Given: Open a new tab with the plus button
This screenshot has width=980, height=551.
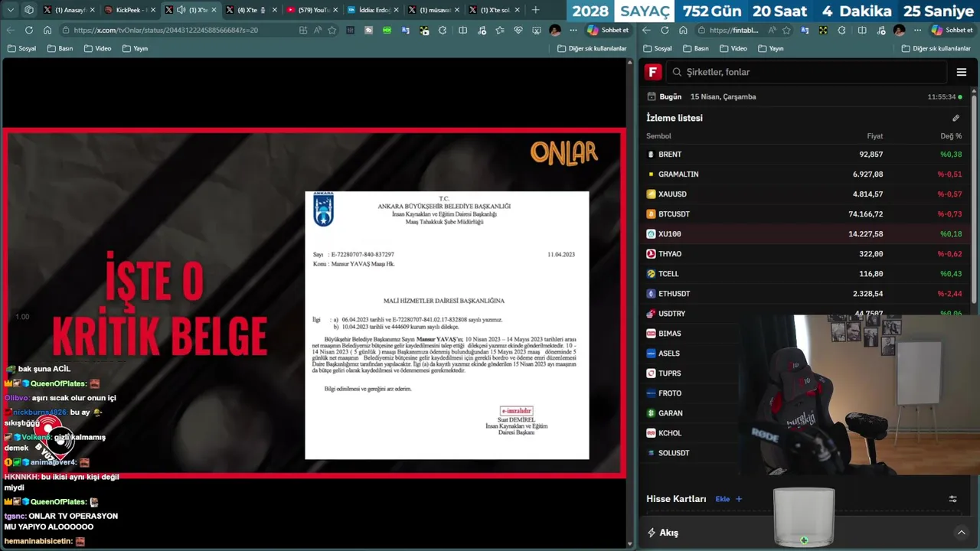Looking at the screenshot, I should (x=535, y=10).
